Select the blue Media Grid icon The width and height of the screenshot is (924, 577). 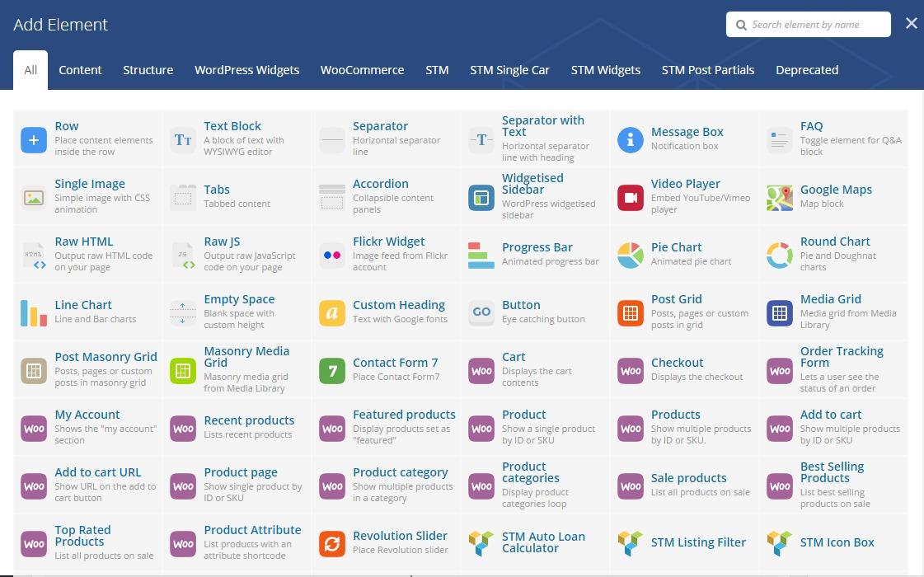click(x=779, y=313)
